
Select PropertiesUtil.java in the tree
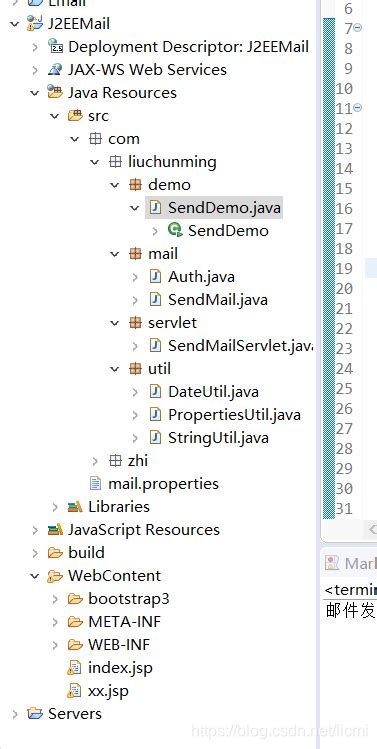tap(234, 415)
